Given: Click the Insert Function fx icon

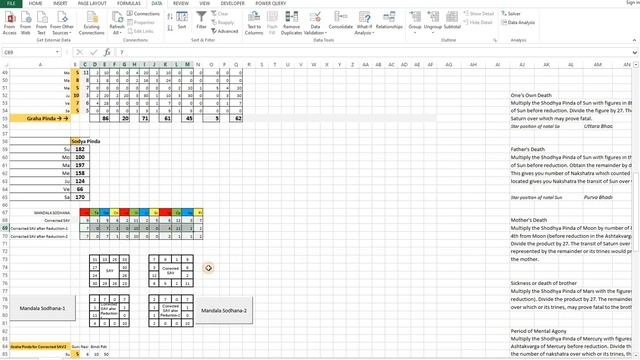Looking at the screenshot, I should pyautogui.click(x=107, y=52).
